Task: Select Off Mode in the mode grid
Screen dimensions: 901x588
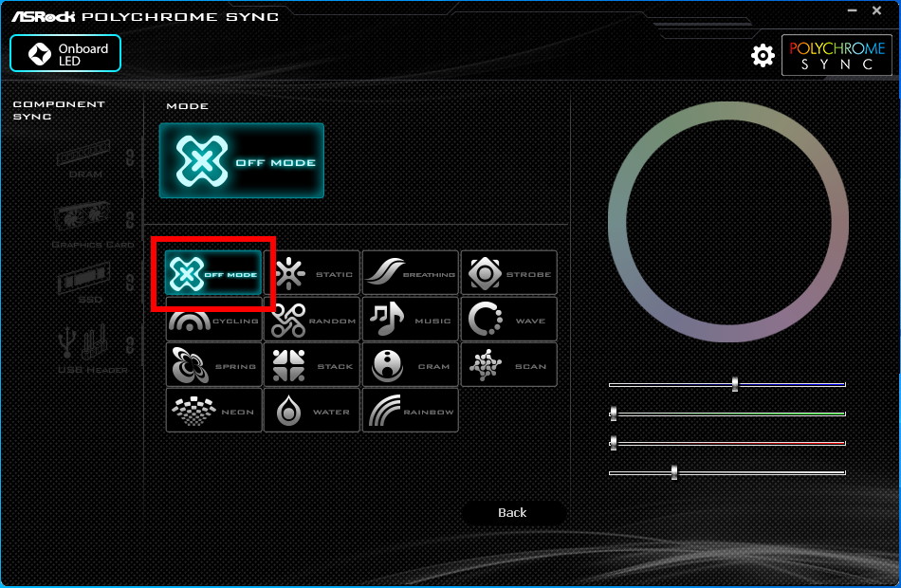Action: click(213, 273)
